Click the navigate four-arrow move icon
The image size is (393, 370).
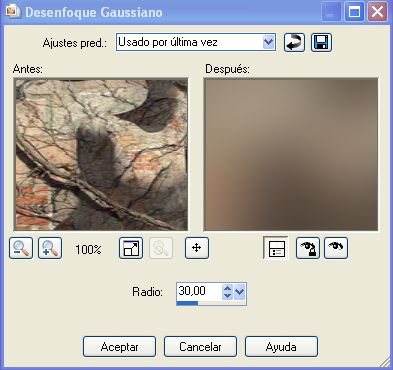coord(197,248)
